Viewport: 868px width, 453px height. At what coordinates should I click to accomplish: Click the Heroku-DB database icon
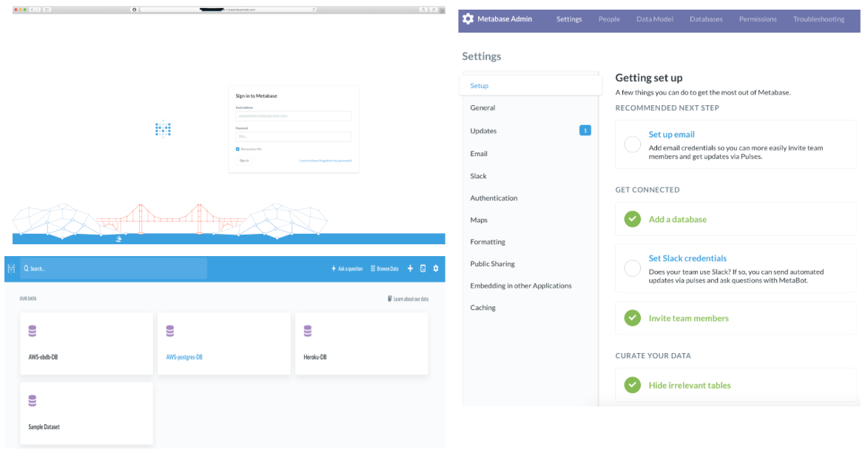pos(308,331)
